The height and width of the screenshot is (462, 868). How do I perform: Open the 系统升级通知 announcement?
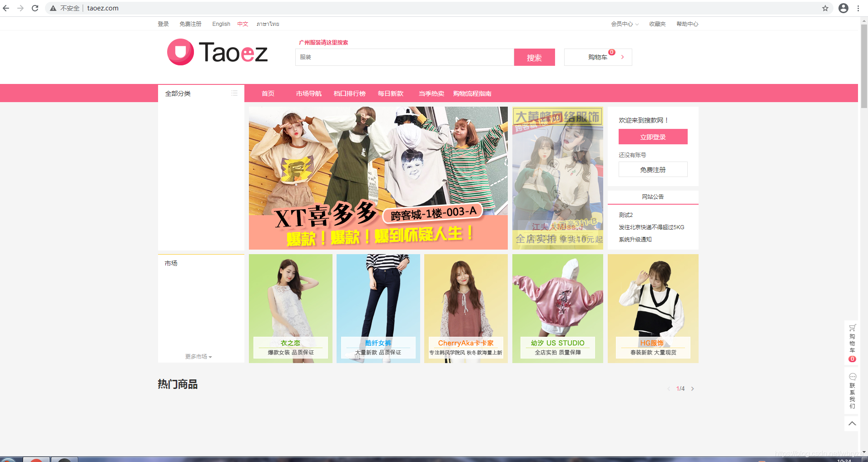(635, 240)
